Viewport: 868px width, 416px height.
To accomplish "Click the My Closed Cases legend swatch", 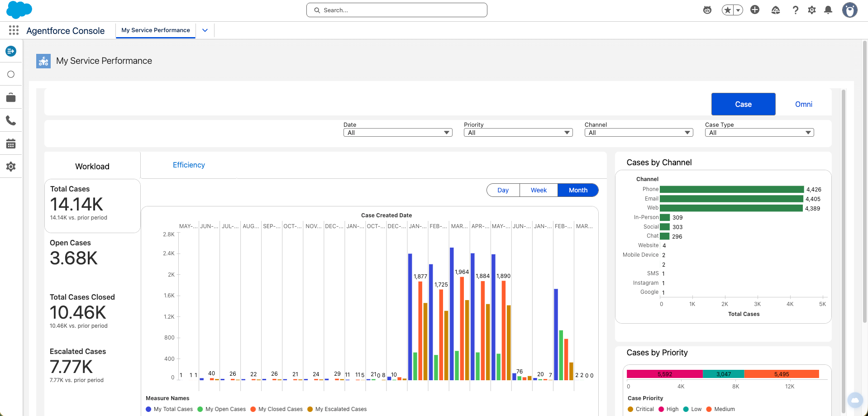I will coord(253,409).
